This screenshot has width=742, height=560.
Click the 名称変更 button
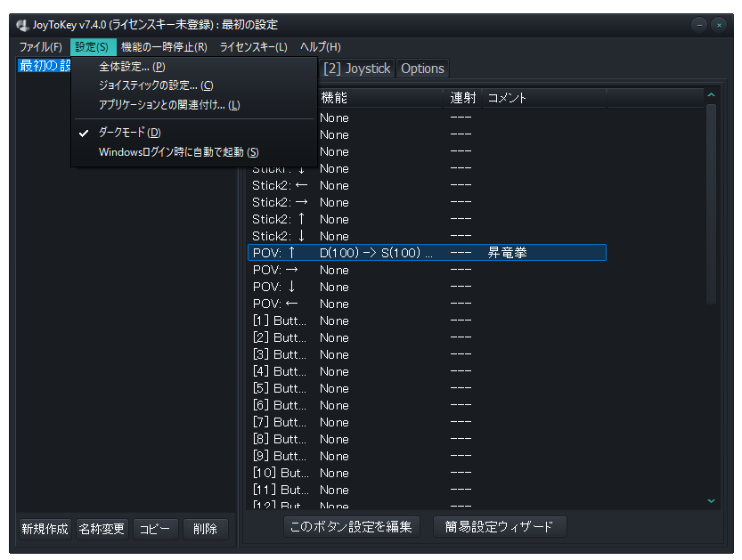pos(102,529)
